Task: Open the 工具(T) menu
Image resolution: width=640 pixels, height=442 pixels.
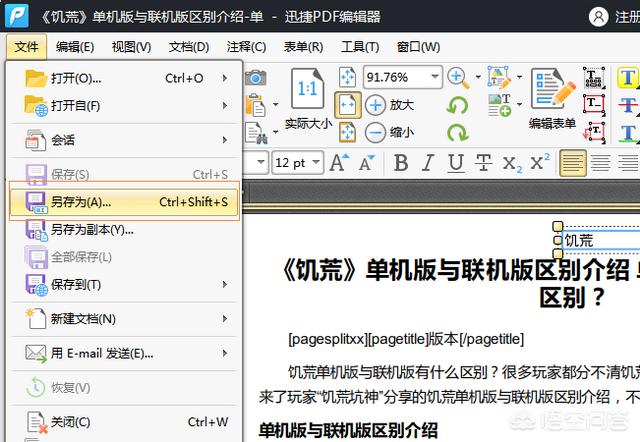Action: 360,47
